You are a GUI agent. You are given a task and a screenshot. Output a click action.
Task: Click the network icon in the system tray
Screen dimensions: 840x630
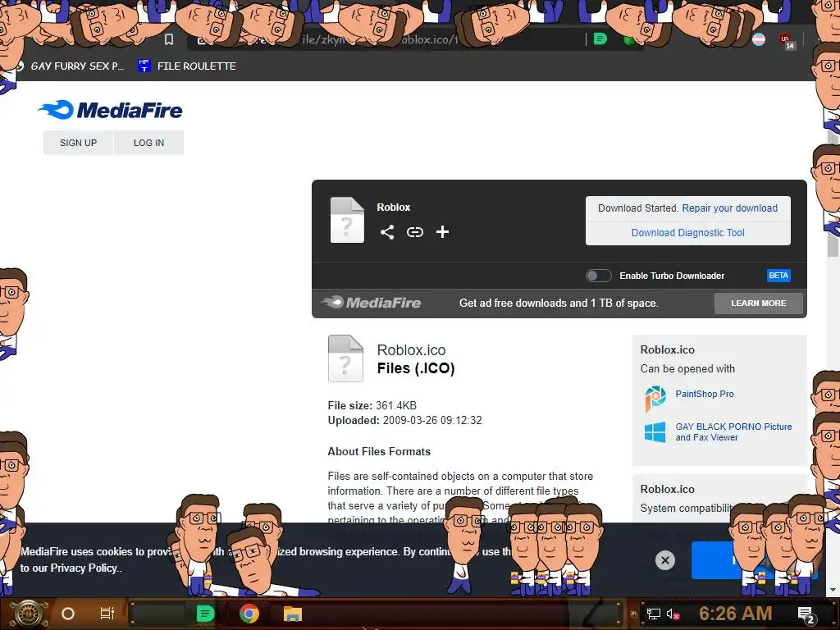point(653,614)
